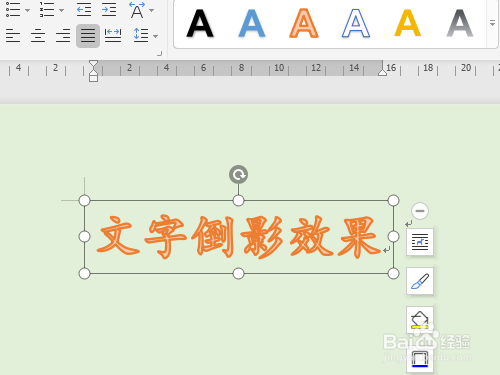Collapse the floating quick toolbar minus button

point(420,211)
